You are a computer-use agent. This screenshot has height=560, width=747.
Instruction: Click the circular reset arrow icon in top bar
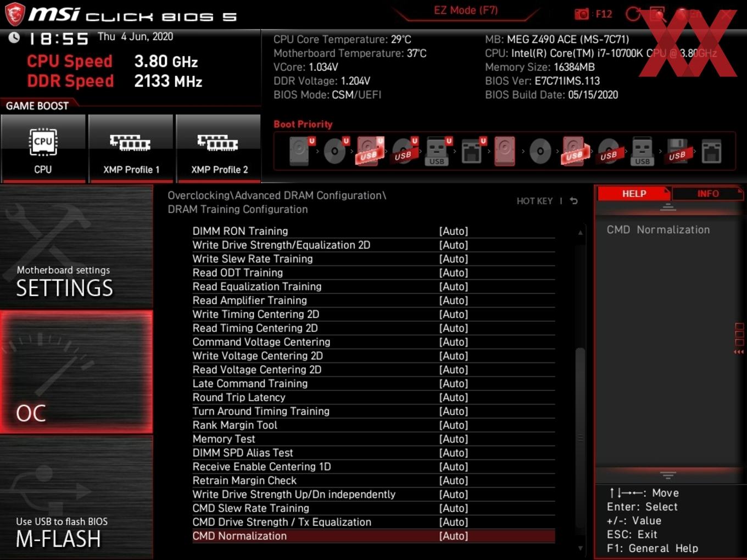(x=633, y=14)
